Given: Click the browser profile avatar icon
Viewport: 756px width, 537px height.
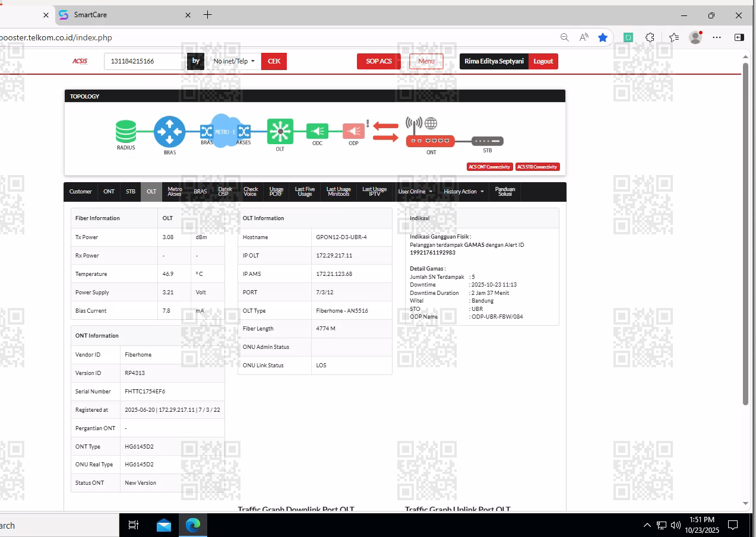Looking at the screenshot, I should tap(695, 37).
